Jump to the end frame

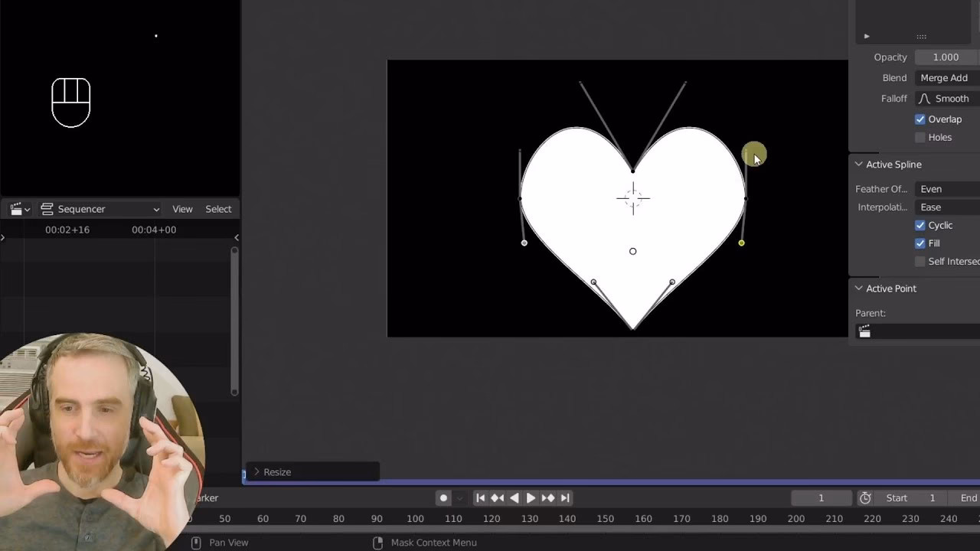tap(565, 498)
